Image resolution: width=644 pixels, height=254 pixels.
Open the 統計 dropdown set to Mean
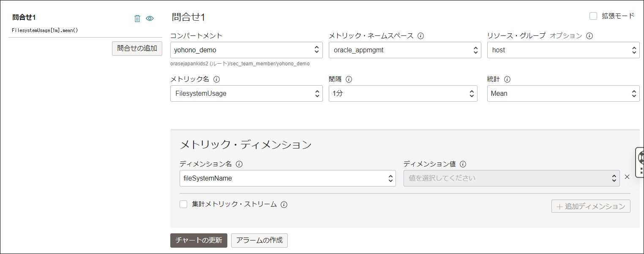(x=563, y=94)
